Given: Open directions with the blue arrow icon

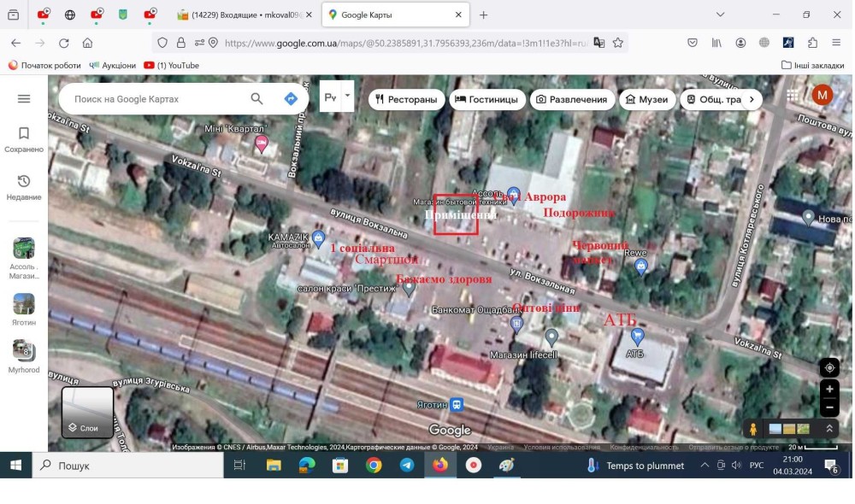Looking at the screenshot, I should 291,99.
